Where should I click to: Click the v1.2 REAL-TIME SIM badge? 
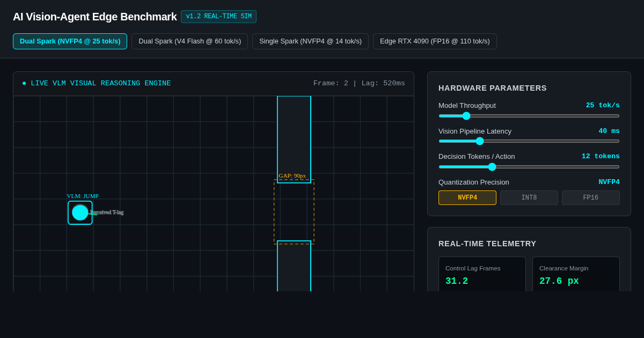[x=218, y=17]
